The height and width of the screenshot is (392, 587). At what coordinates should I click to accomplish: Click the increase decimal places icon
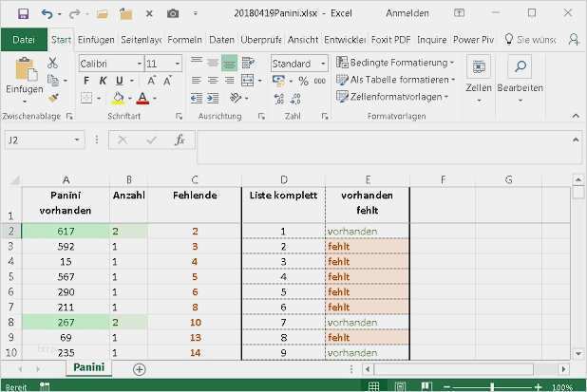click(x=279, y=99)
